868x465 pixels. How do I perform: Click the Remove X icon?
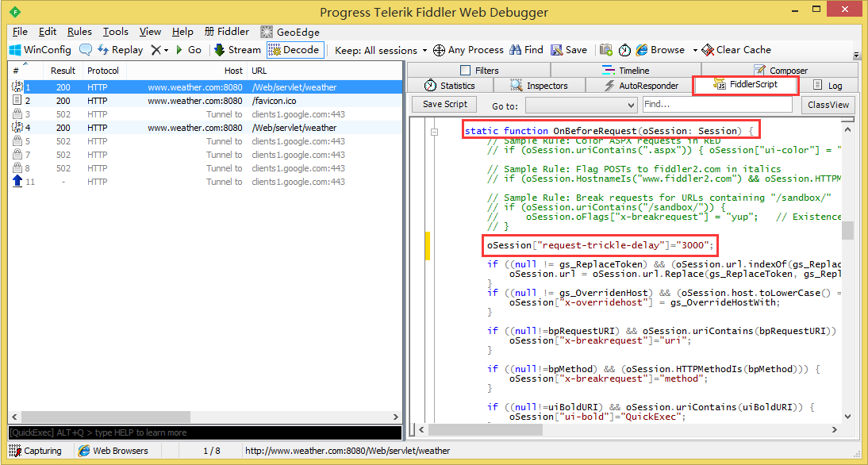[156, 50]
